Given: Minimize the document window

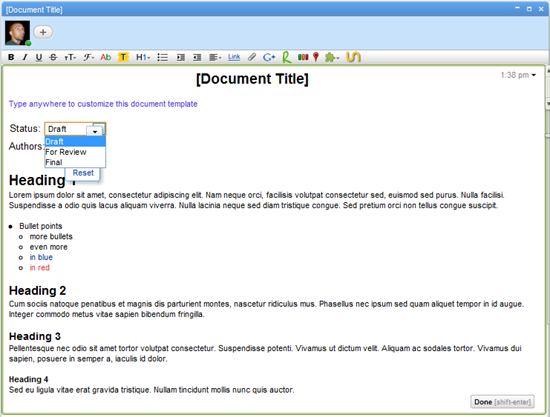Looking at the screenshot, I should (x=517, y=8).
